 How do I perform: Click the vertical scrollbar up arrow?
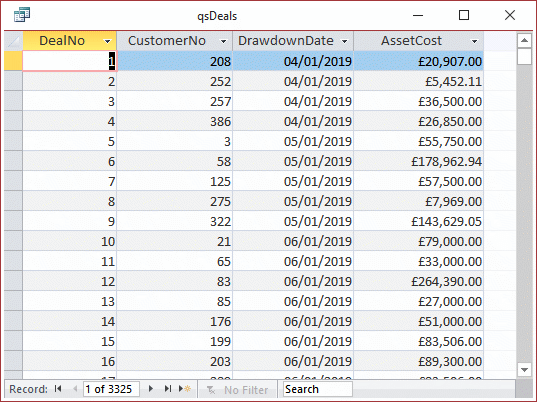click(x=524, y=41)
